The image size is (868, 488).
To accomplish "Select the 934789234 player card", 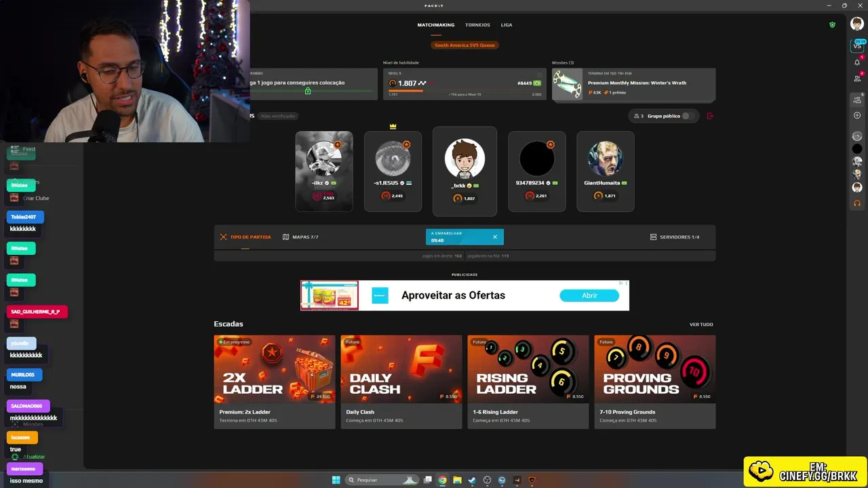I will pos(536,171).
